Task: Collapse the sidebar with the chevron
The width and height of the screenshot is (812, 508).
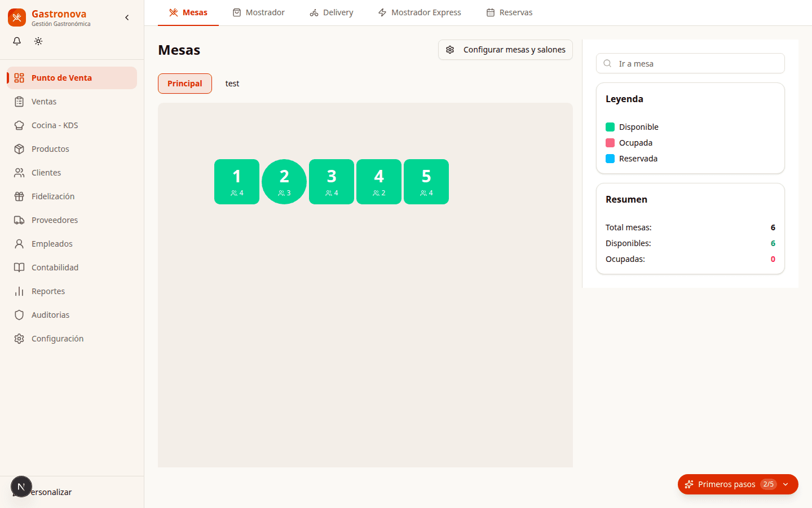Action: (127, 17)
